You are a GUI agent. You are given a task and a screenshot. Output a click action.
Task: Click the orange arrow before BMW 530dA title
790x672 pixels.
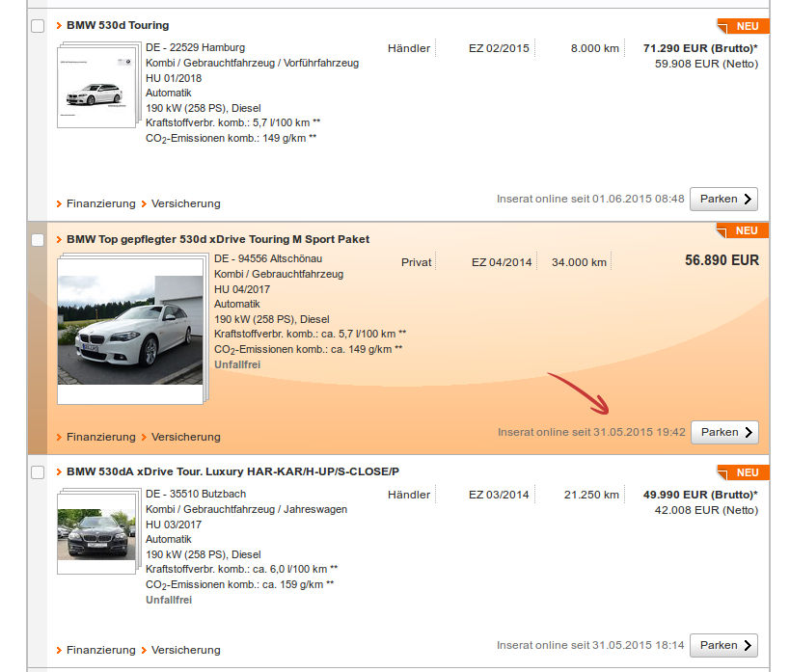[60, 471]
